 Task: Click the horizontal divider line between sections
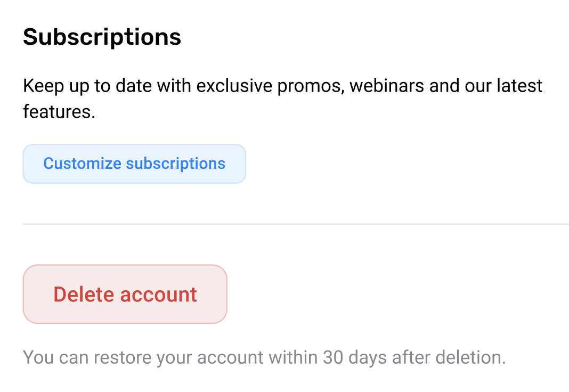tap(296, 224)
